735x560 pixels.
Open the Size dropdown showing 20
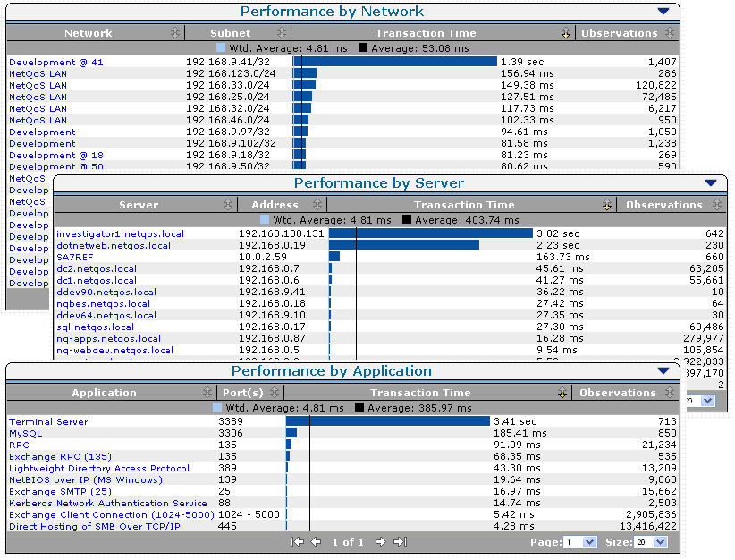pyautogui.click(x=660, y=541)
